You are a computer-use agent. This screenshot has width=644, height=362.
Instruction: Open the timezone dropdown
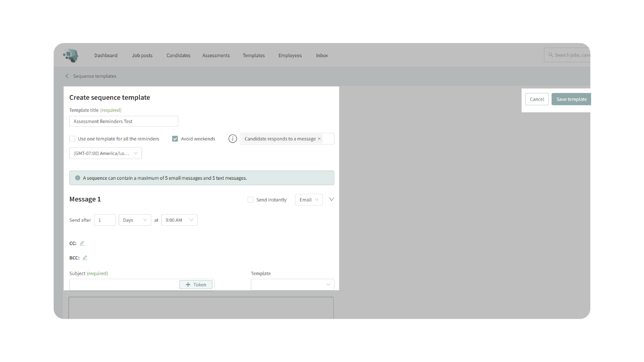[105, 153]
